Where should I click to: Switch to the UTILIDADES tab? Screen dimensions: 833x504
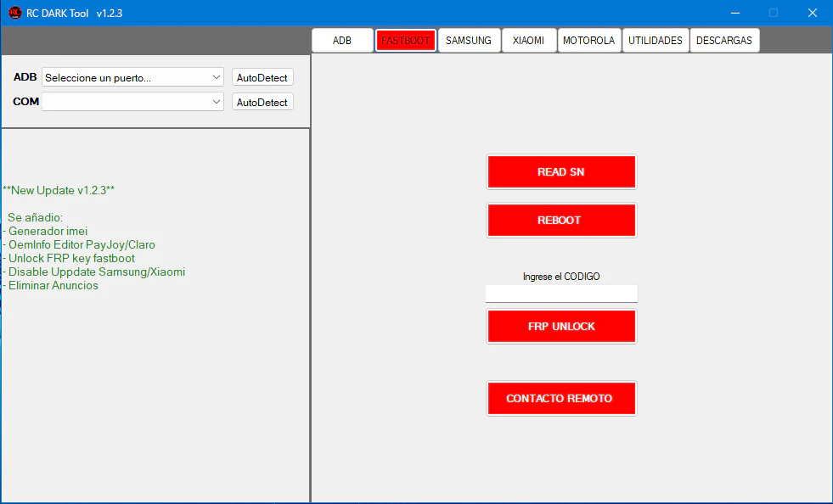(x=655, y=41)
